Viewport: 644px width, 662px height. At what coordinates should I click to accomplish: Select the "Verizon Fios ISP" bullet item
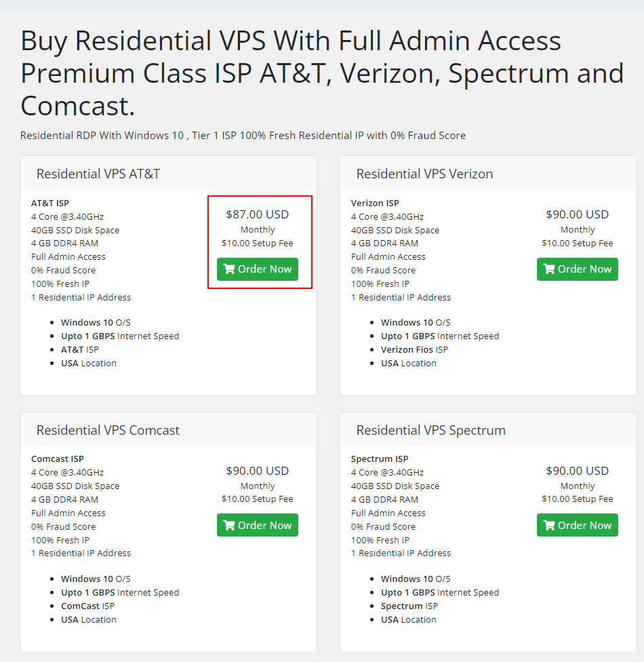(x=414, y=350)
